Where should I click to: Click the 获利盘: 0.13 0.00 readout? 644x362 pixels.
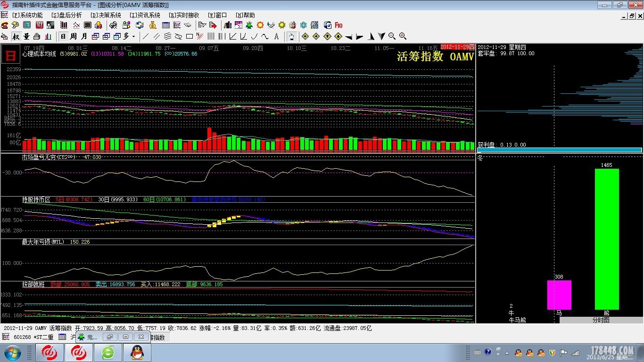click(502, 145)
